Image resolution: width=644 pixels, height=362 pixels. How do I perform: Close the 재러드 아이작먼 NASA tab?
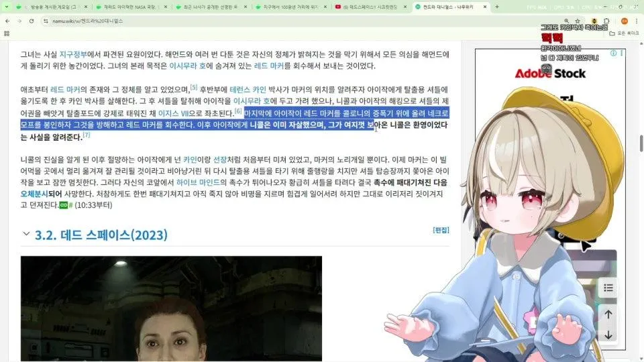(x=165, y=7)
